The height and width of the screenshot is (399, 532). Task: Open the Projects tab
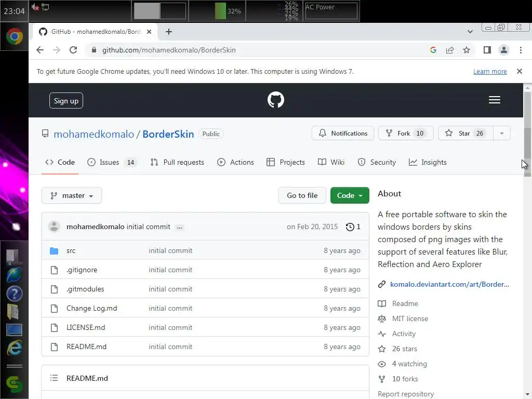click(x=286, y=162)
